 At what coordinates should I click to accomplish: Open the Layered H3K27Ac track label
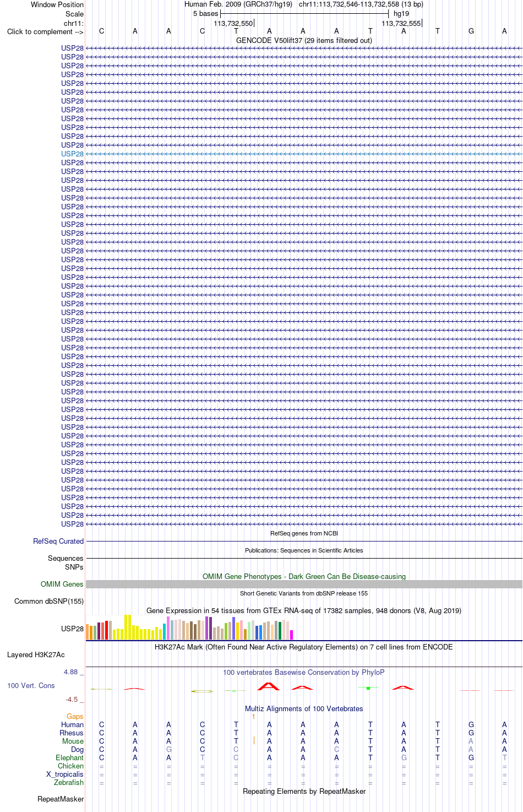[36, 654]
